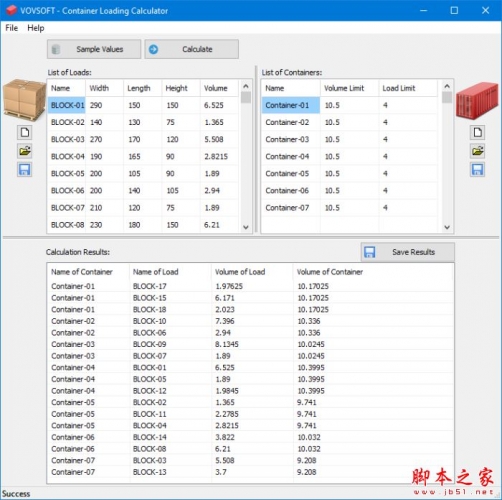This screenshot has width=502, height=500.
Task: Select BLOCK-05 row in loads list
Action: pyautogui.click(x=143, y=174)
